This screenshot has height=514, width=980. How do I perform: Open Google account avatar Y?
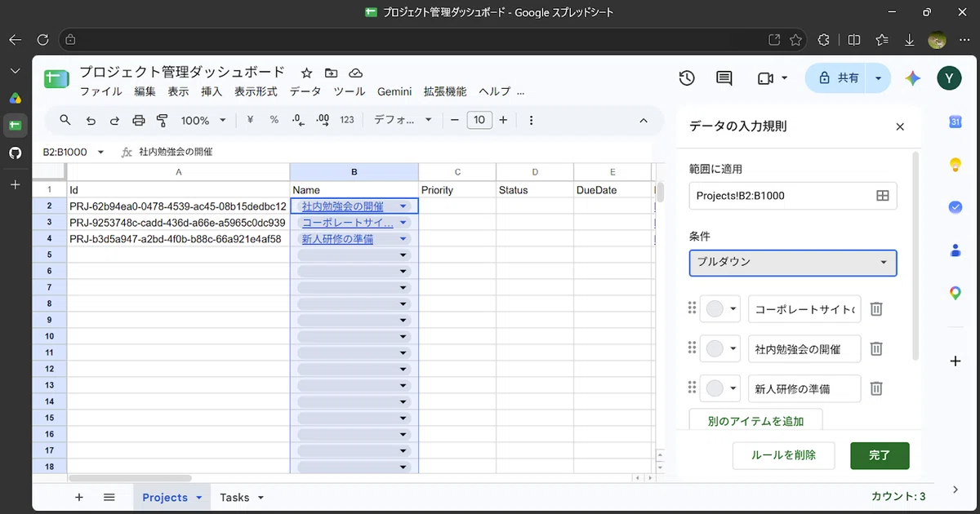click(x=950, y=78)
